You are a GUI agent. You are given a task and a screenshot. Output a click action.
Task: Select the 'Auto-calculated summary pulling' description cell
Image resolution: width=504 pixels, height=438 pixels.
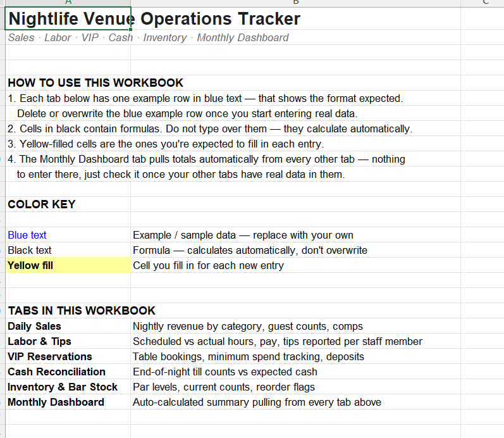295,402
